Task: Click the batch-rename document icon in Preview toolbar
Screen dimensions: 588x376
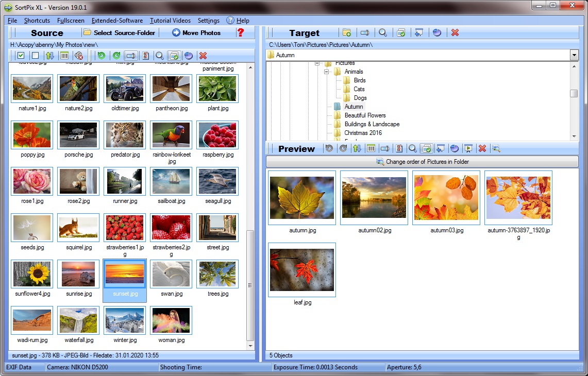Action: click(399, 148)
